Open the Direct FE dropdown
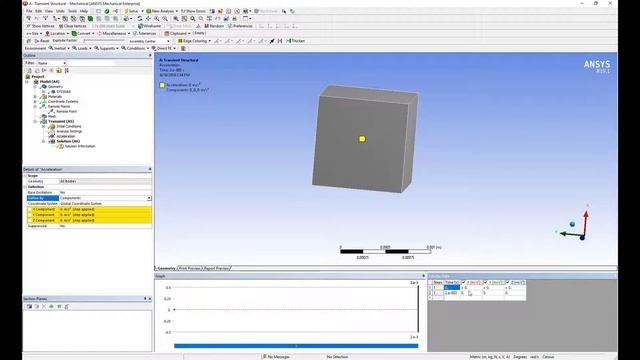Image resolution: width=640 pixels, height=360 pixels. pos(164,48)
